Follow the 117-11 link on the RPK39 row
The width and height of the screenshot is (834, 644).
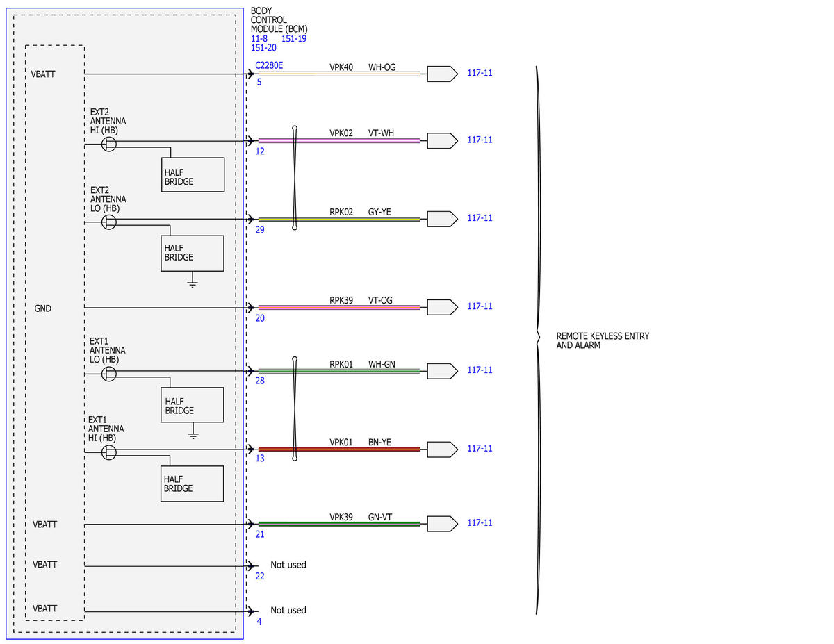pyautogui.click(x=480, y=306)
